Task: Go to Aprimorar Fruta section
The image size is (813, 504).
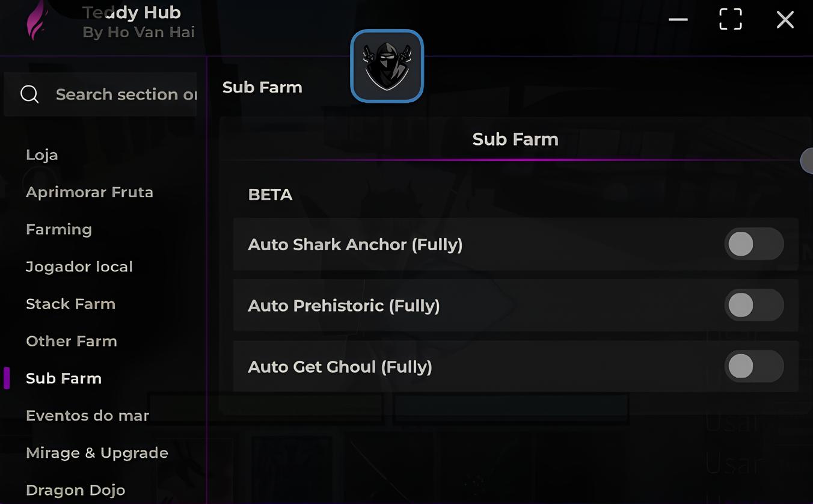Action: [90, 192]
